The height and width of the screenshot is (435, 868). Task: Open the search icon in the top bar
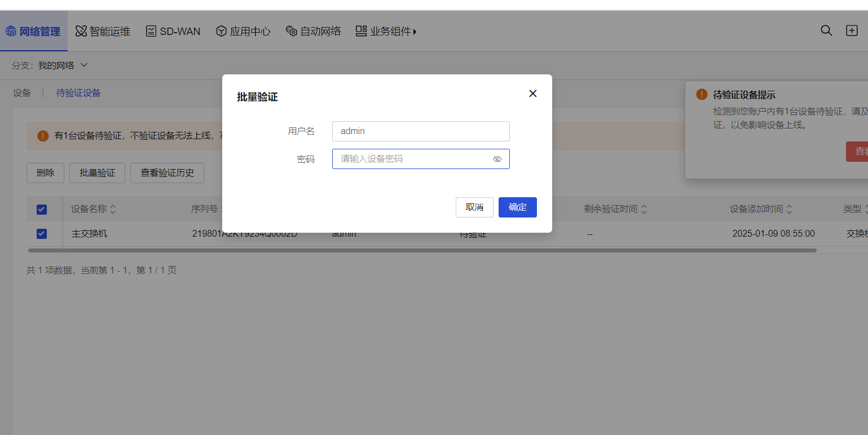[x=826, y=31]
